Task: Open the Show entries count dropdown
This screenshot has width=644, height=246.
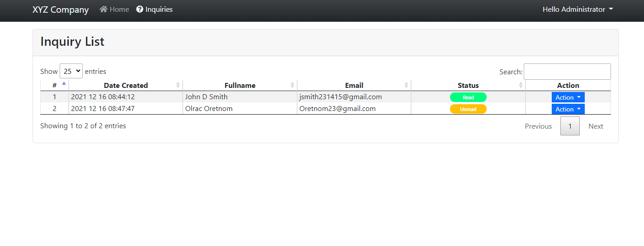Action: click(71, 71)
